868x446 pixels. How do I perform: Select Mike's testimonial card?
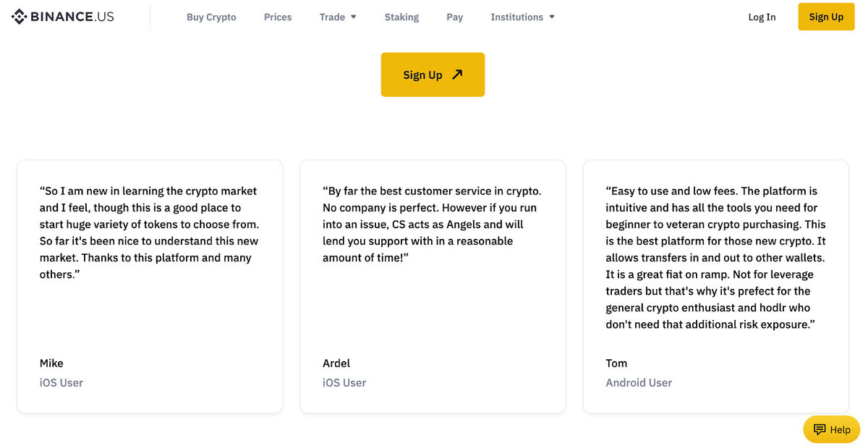click(x=150, y=287)
